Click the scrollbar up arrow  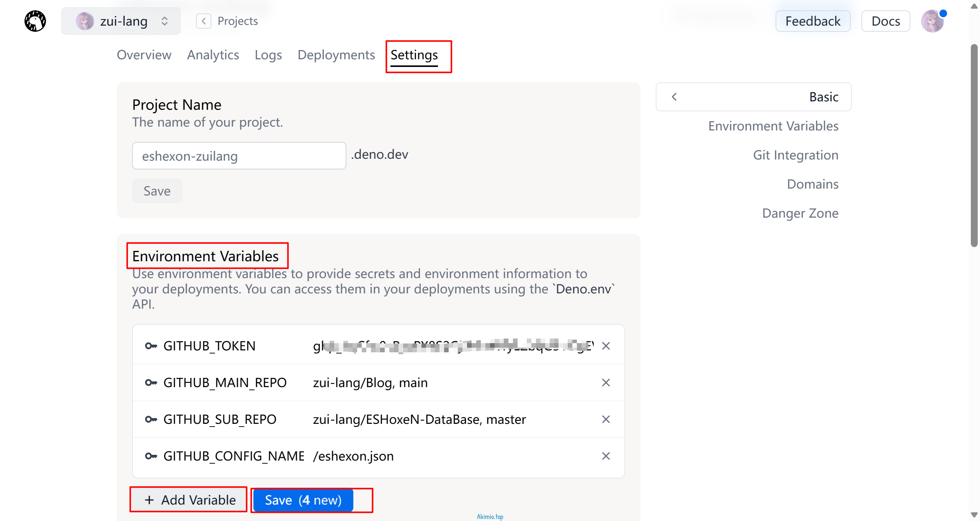(x=974, y=6)
